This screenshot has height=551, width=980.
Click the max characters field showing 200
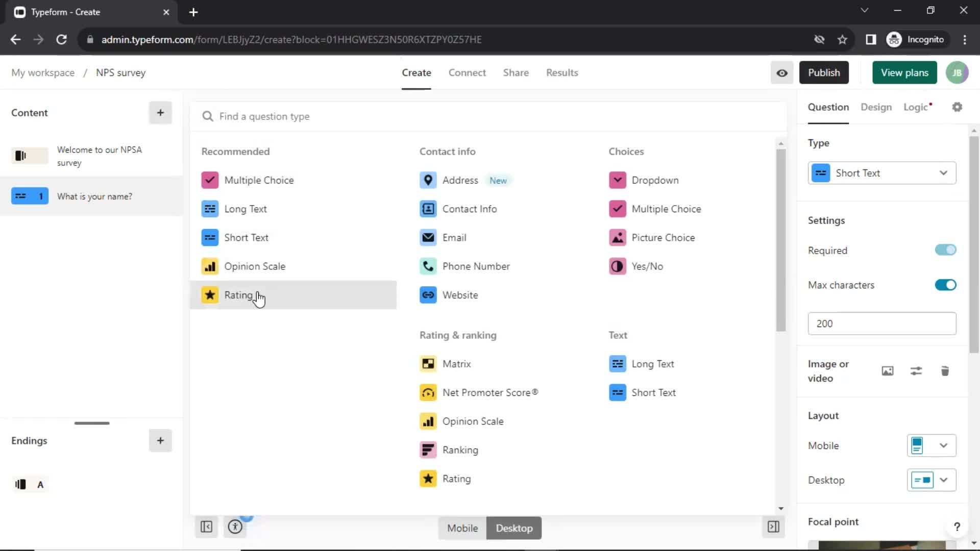[881, 323]
